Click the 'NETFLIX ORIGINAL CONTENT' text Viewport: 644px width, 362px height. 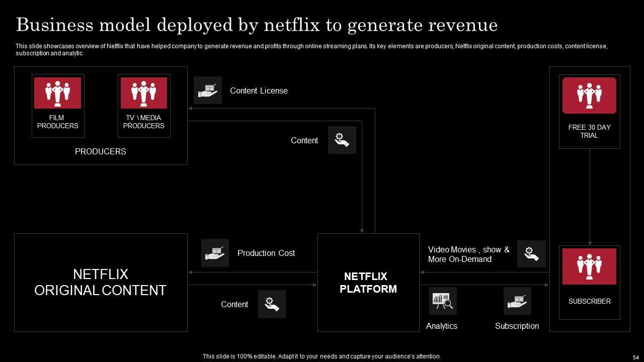pos(100,282)
